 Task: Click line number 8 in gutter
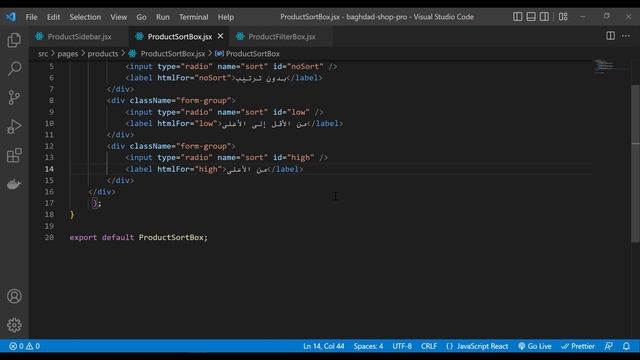(51, 100)
